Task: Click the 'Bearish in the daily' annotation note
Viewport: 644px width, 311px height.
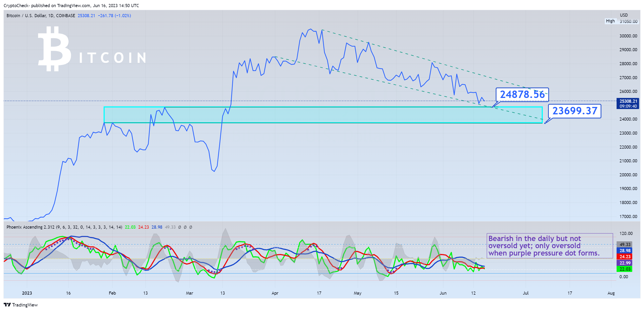Action: click(x=550, y=246)
